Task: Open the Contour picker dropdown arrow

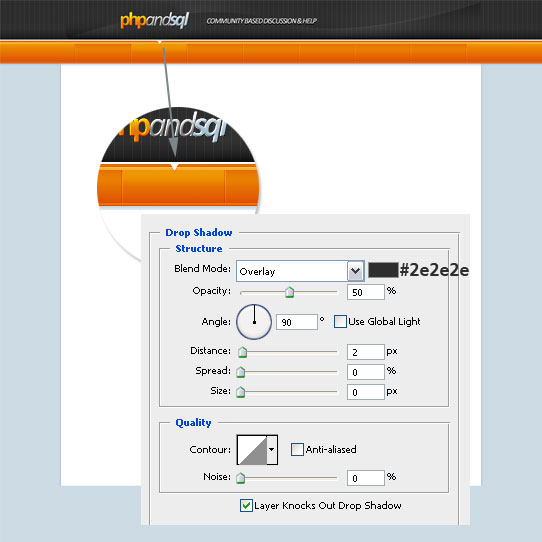Action: pos(272,450)
